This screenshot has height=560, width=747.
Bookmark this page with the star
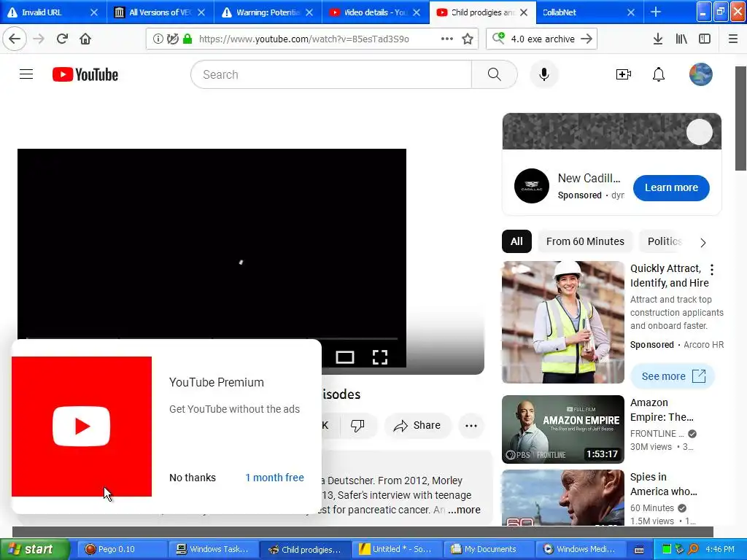(x=468, y=39)
